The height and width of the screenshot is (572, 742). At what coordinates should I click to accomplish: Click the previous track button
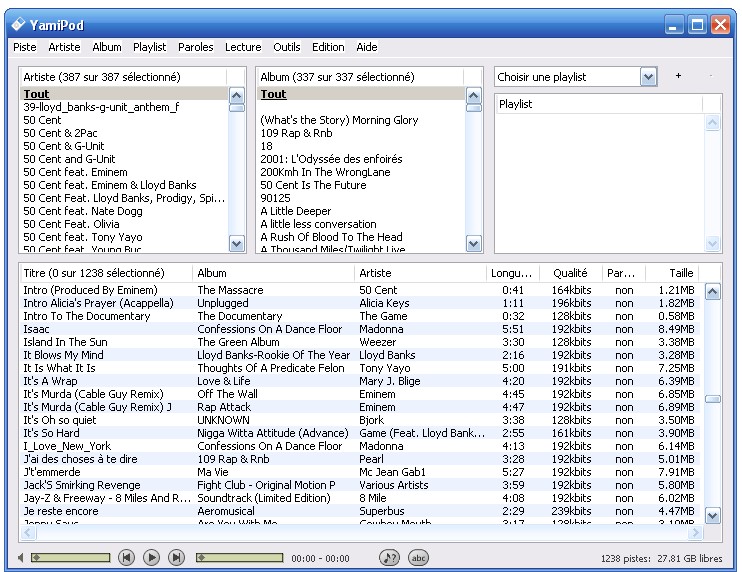coord(126,558)
